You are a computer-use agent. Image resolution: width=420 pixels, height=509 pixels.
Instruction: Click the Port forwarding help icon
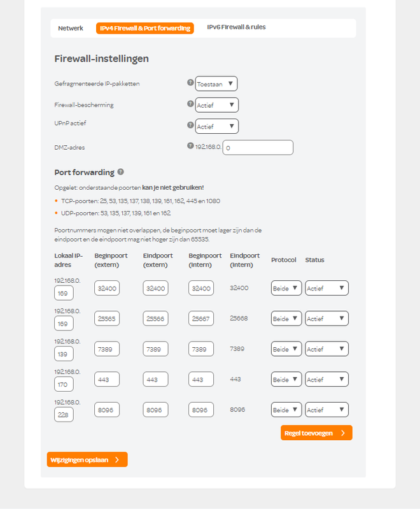[121, 172]
